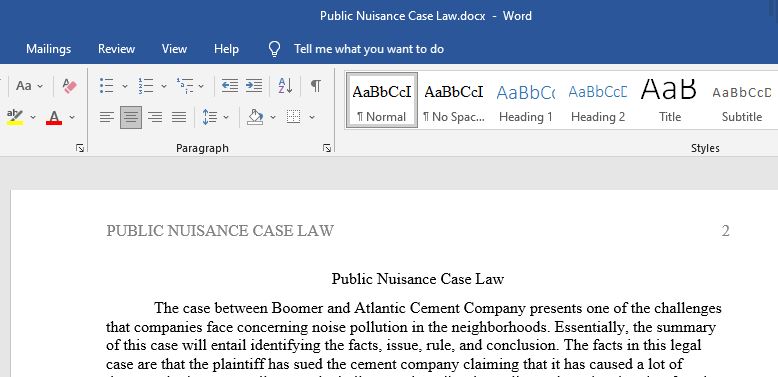Apply the Normal style
Screen dimensions: 778x377
click(382, 100)
